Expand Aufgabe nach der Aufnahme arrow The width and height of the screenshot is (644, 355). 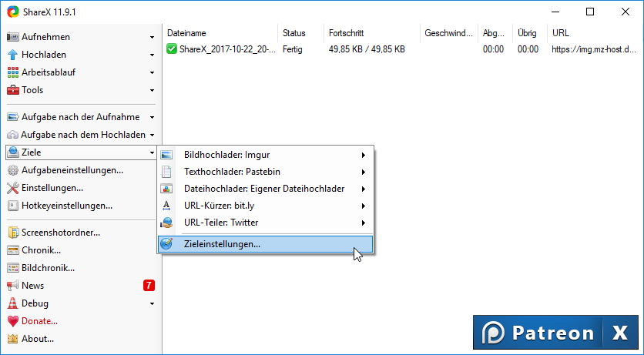(x=152, y=117)
